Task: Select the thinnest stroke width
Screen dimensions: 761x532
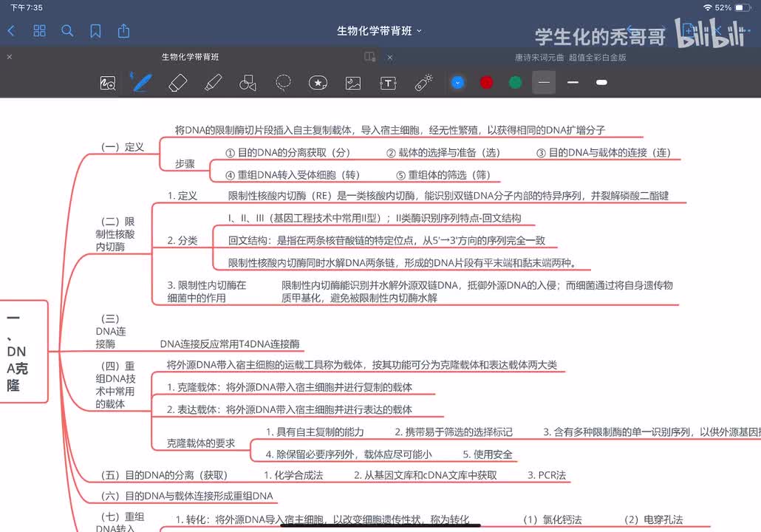Action: [544, 83]
